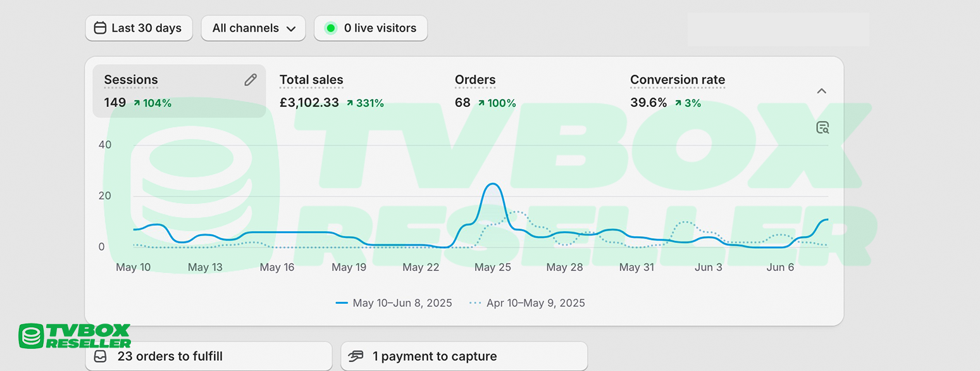
Task: Open the All channels dropdown
Action: (x=253, y=28)
